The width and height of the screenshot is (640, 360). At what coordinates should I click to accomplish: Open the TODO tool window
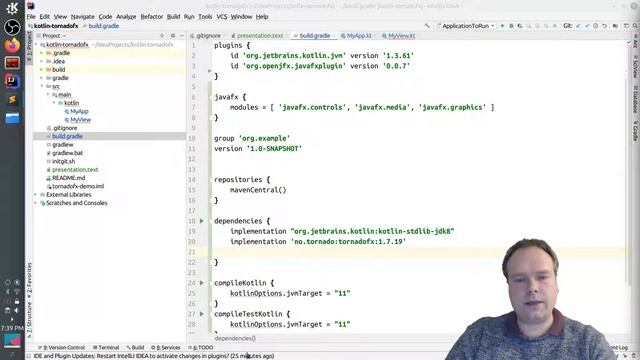point(201,347)
